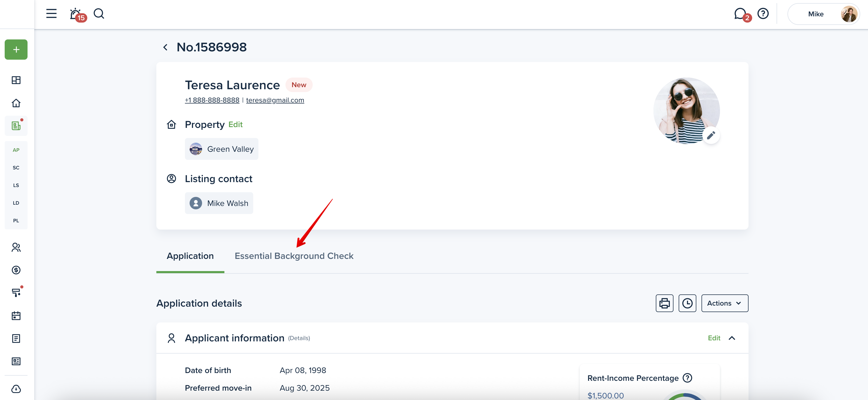Click the print application icon
This screenshot has height=400, width=868.
pos(664,304)
